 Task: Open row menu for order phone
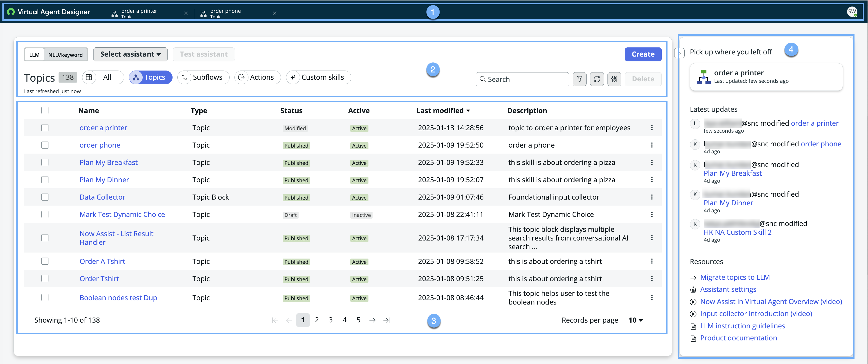pos(652,145)
